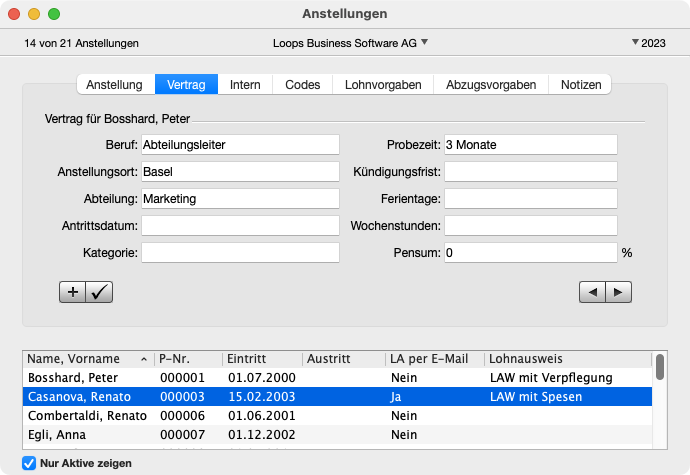Click the Pensum input field

531,253
